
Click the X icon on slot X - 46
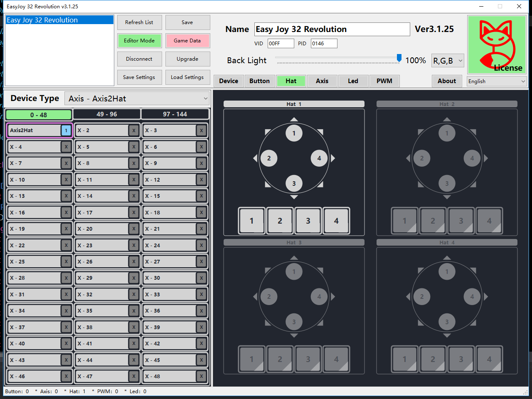coord(66,376)
